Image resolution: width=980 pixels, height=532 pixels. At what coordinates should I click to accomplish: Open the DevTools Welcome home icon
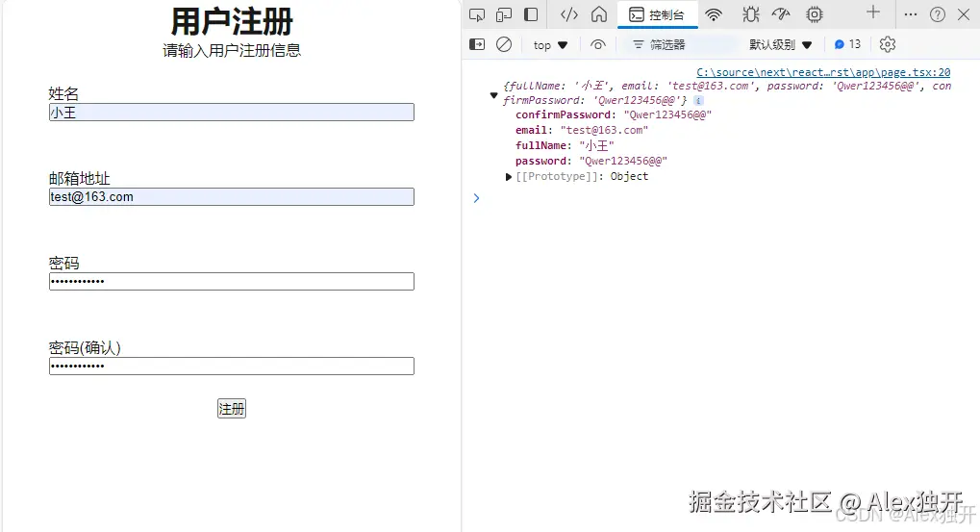(x=599, y=14)
